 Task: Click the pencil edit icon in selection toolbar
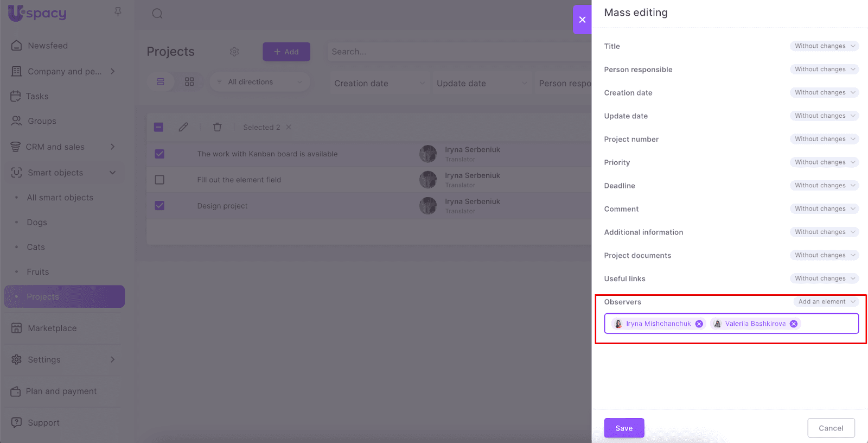[183, 127]
